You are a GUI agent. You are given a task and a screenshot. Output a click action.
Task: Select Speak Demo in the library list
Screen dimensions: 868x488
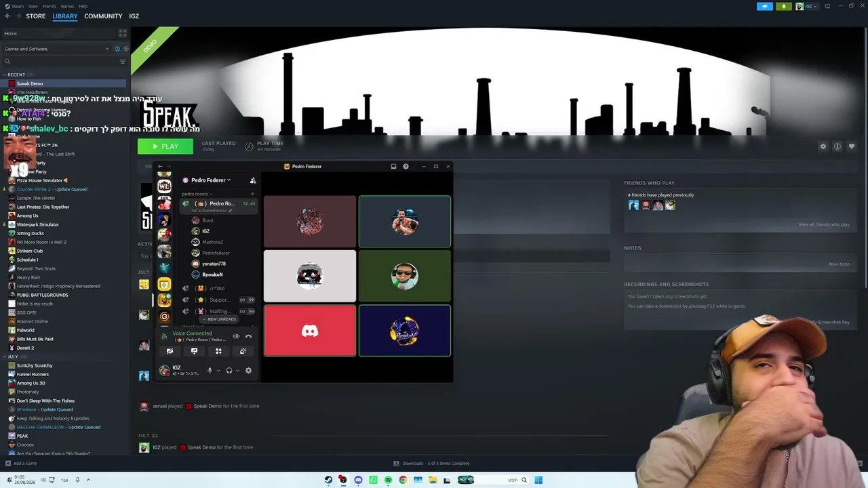64,83
